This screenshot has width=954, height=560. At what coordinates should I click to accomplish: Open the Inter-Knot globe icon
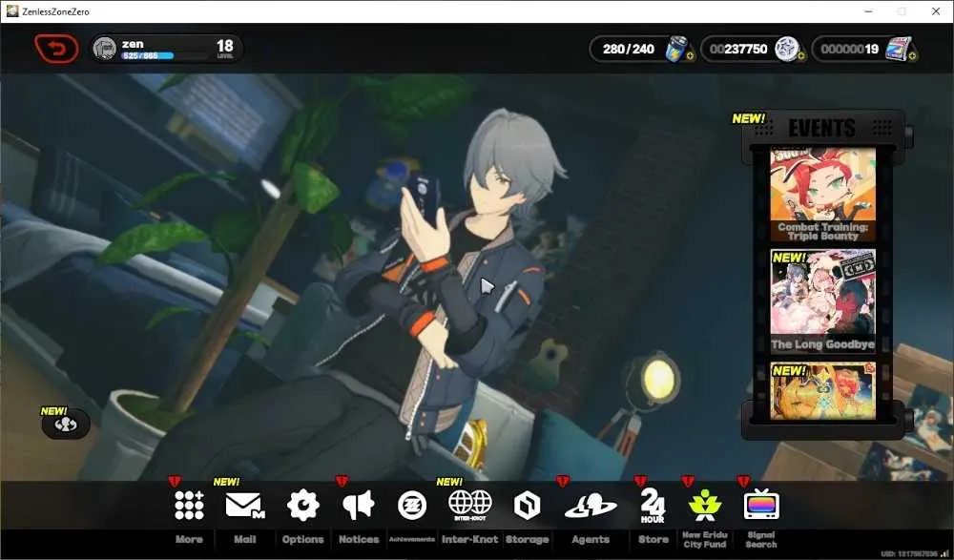point(469,505)
